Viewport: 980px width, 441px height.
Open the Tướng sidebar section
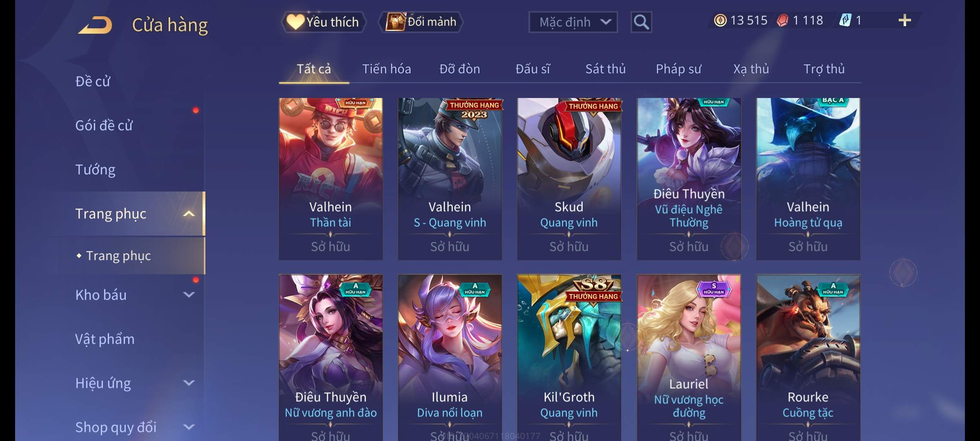(x=95, y=169)
